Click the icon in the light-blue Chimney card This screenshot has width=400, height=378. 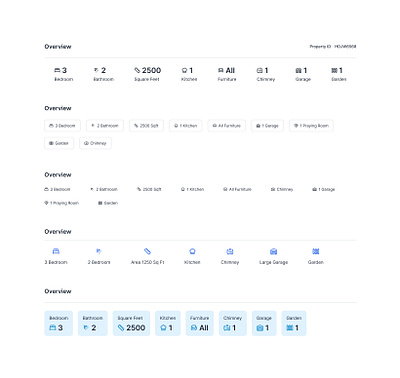[x=227, y=328]
